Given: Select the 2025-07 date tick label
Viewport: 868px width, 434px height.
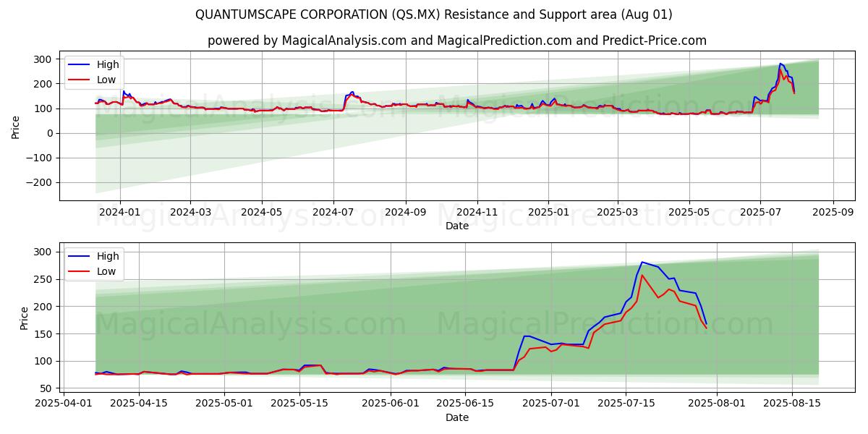Looking at the screenshot, I should tap(759, 213).
